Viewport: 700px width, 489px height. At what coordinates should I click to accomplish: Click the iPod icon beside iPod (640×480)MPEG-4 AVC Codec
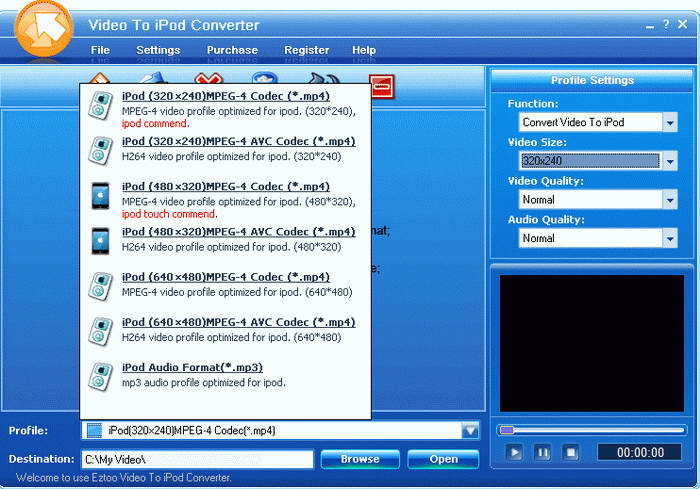[100, 331]
